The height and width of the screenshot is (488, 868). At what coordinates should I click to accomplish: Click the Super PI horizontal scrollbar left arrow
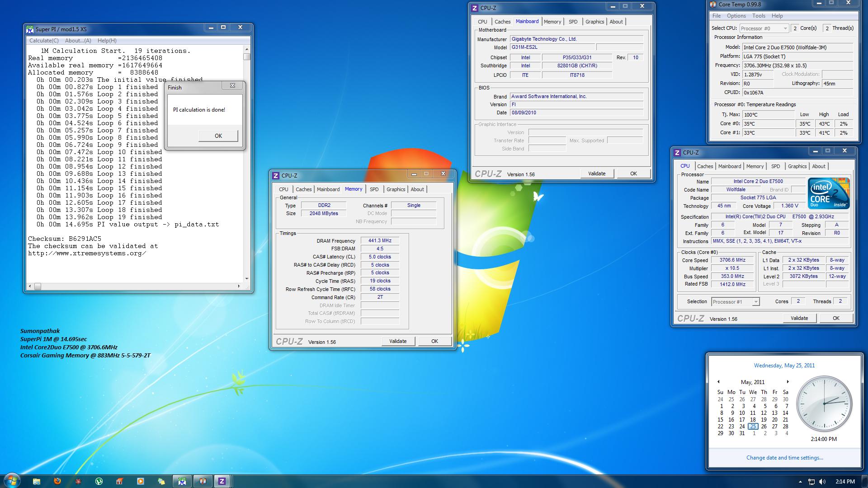pyautogui.click(x=30, y=286)
